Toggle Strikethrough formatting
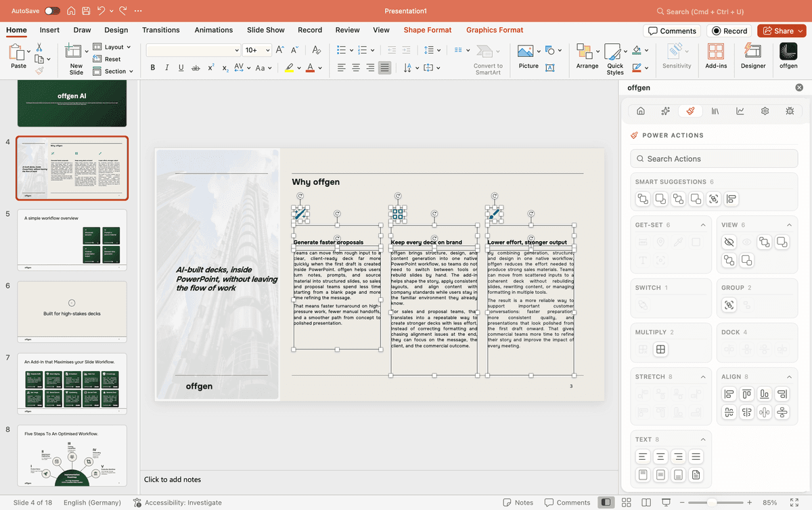The height and width of the screenshot is (510, 812). click(x=196, y=68)
